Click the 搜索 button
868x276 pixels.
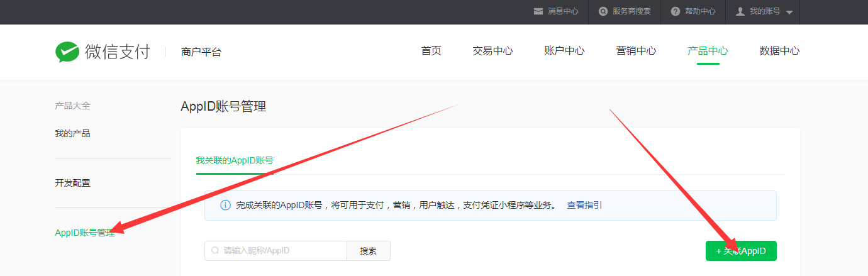point(369,251)
